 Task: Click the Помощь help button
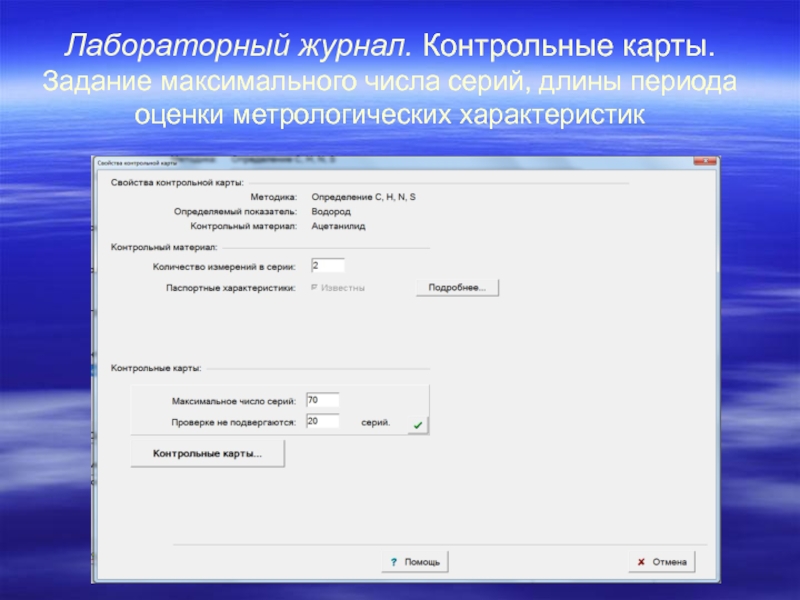pyautogui.click(x=415, y=562)
